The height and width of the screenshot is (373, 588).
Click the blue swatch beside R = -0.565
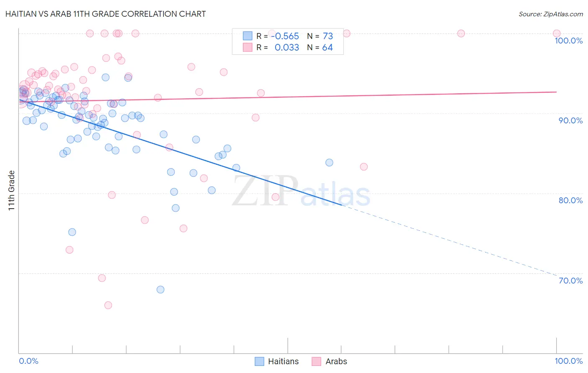[248, 36]
